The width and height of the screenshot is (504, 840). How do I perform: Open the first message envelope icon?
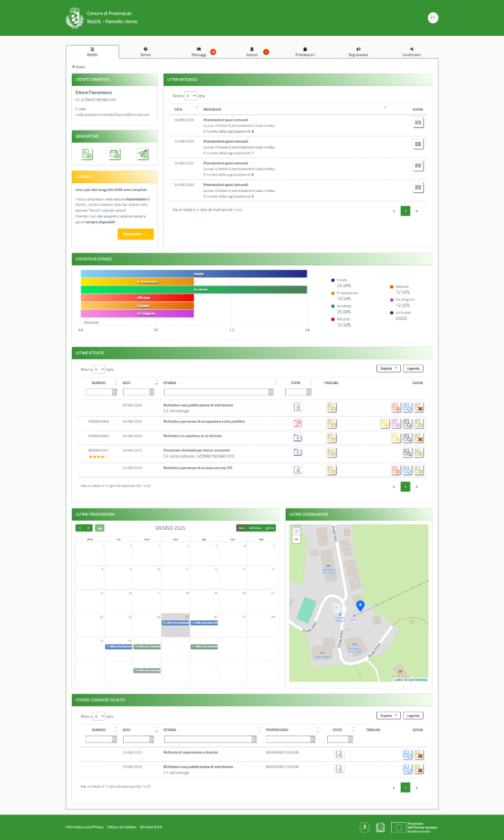click(417, 122)
